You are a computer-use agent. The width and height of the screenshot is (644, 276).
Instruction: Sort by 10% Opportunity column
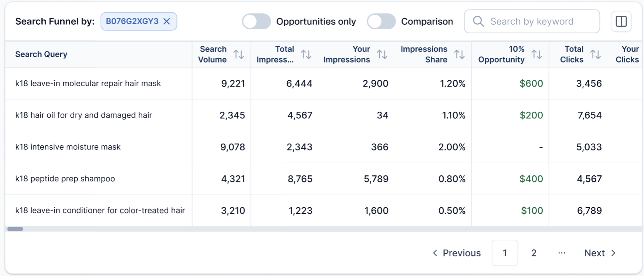[536, 54]
